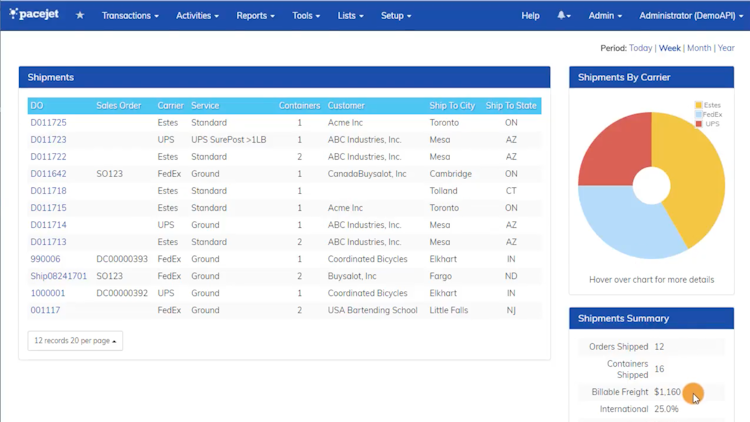
Task: Sort by Ship To City header
Action: click(x=452, y=105)
